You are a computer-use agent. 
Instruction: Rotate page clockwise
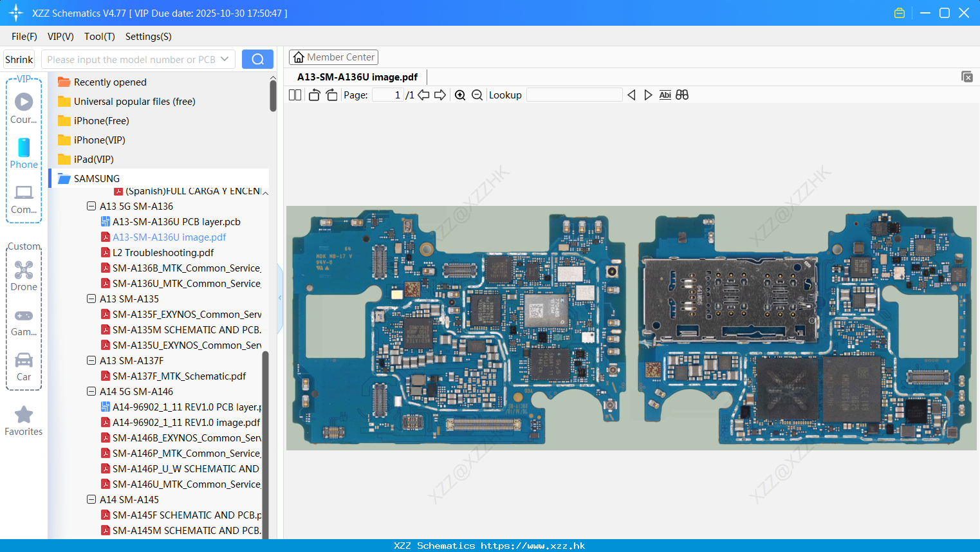[331, 95]
